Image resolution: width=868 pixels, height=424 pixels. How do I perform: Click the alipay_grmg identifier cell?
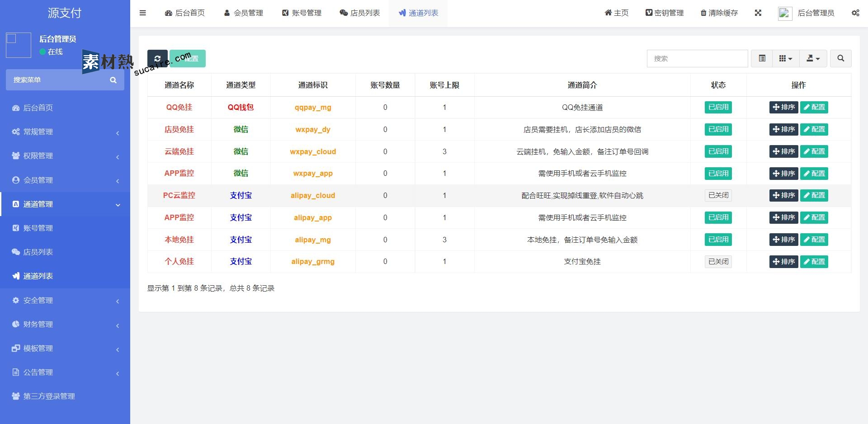point(313,261)
